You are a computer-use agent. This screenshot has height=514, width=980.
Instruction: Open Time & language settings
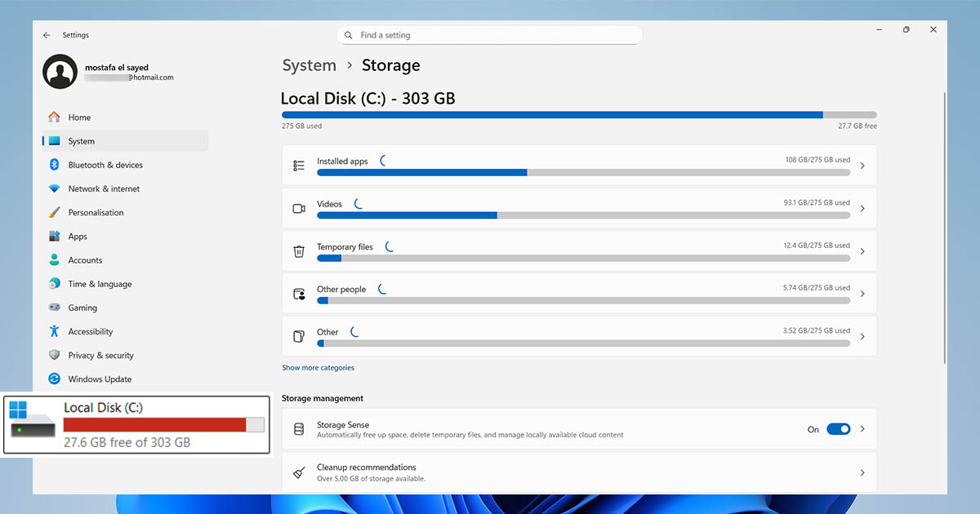125,284
